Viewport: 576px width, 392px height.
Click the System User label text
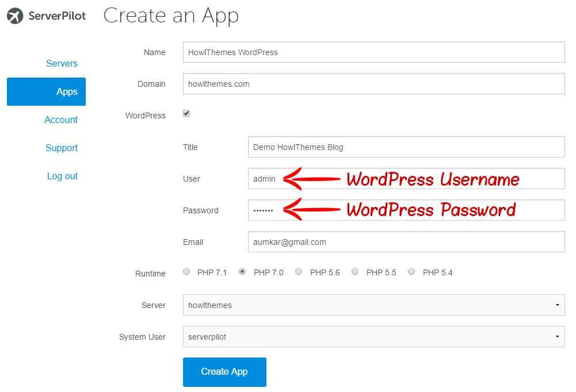(142, 337)
